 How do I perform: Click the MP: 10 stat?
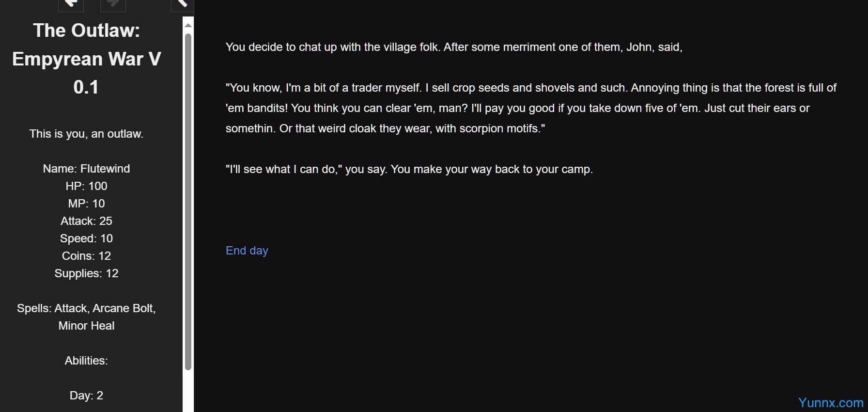tap(86, 204)
